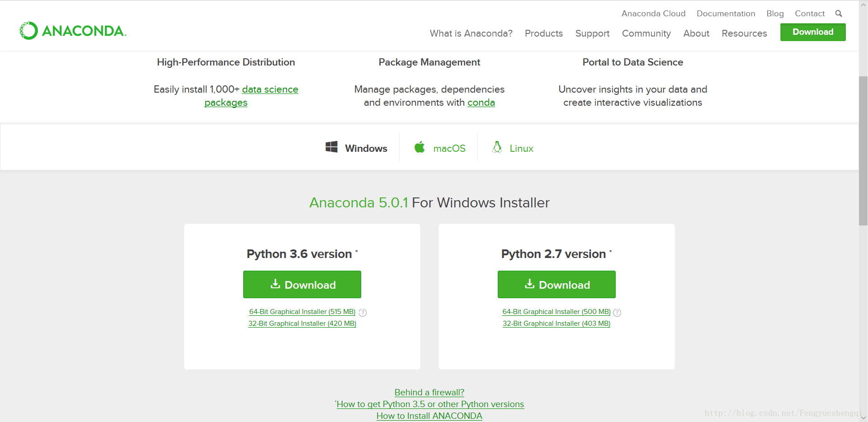Open the About menu
This screenshot has width=868, height=422.
(696, 33)
